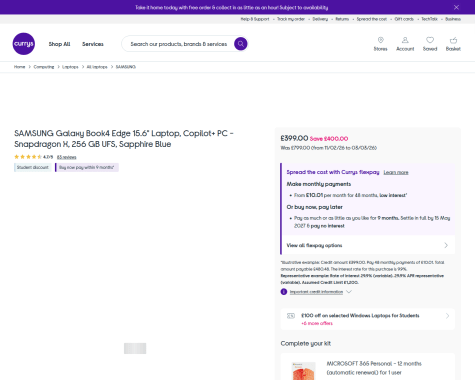Open Spread the cost link
This screenshot has height=380, width=475.
[372, 19]
